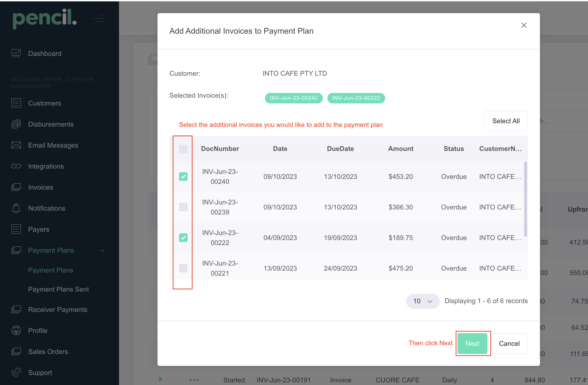
Task: Click the Next button
Action: pos(472,343)
